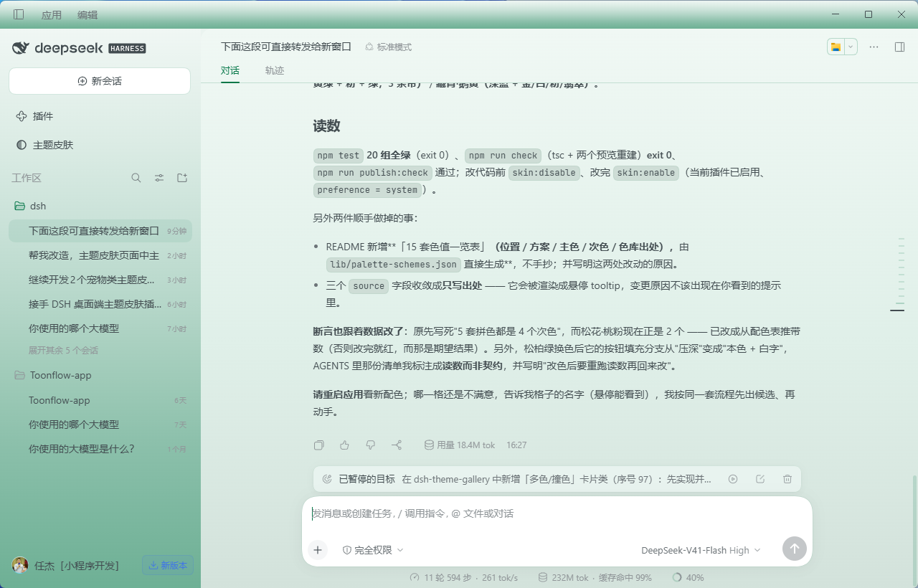The image size is (918, 588).
Task: Click the 16:27 message timestamp
Action: 516,445
